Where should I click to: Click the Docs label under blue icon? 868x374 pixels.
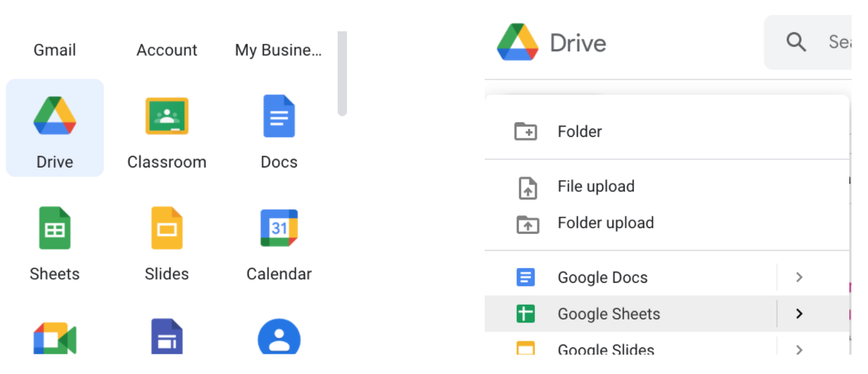click(x=279, y=162)
